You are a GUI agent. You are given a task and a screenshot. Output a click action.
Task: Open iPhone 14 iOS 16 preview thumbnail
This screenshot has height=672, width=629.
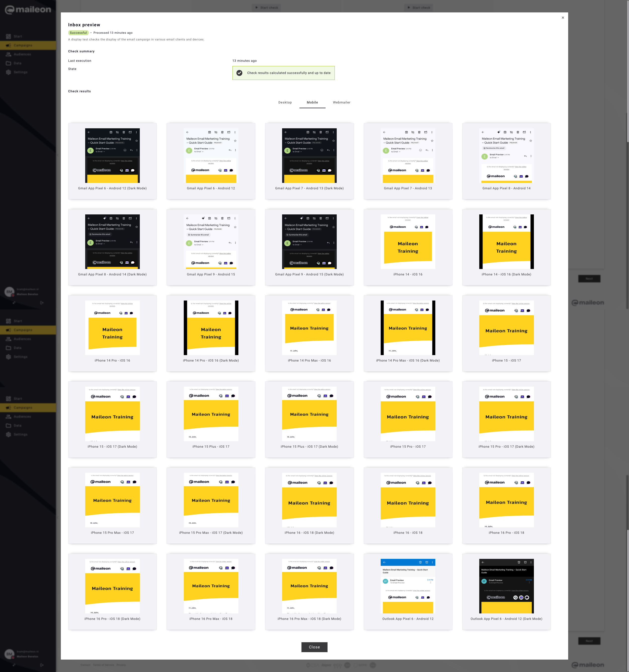[408, 242]
